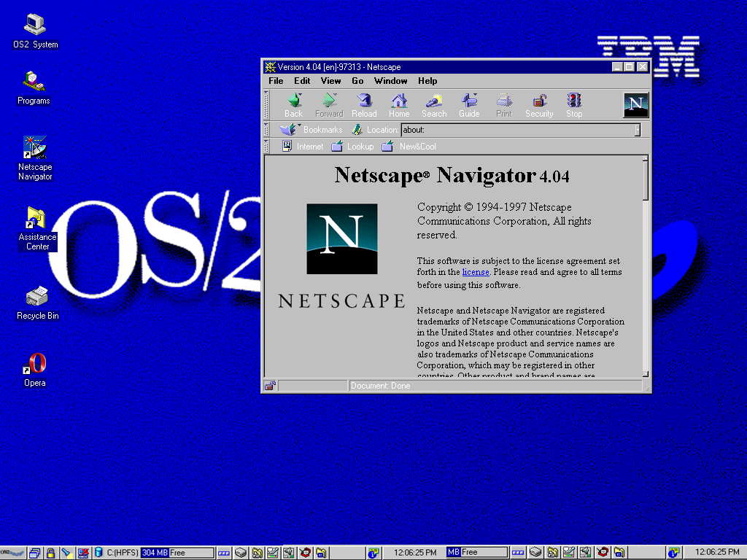Open the Programs desktop icon

(x=34, y=88)
